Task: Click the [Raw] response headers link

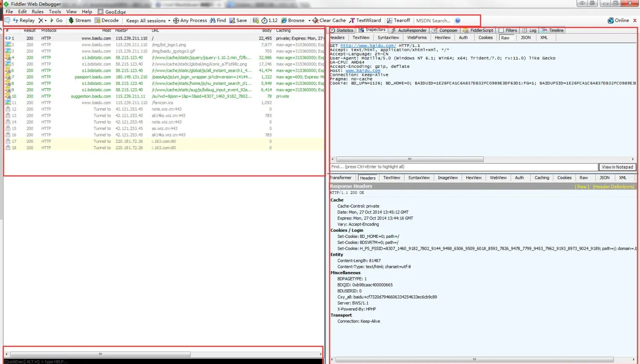Action: (582, 187)
